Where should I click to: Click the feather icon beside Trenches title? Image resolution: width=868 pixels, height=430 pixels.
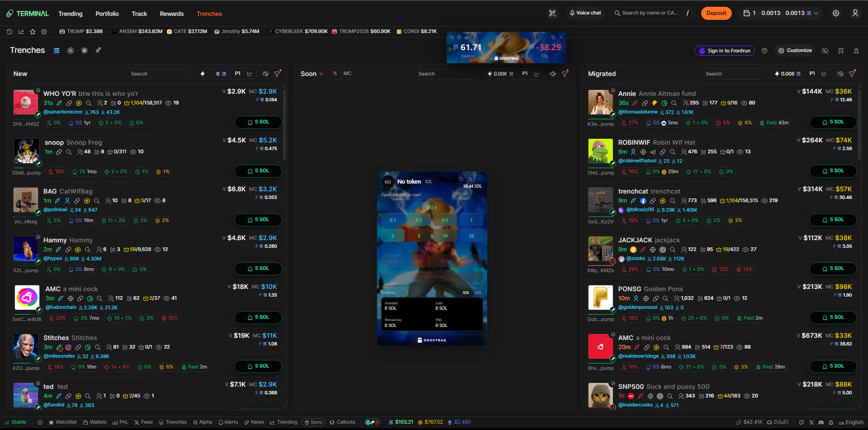(98, 50)
